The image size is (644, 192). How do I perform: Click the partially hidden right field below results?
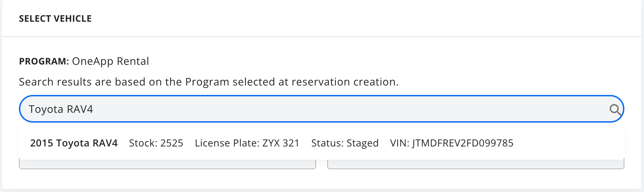point(476,164)
